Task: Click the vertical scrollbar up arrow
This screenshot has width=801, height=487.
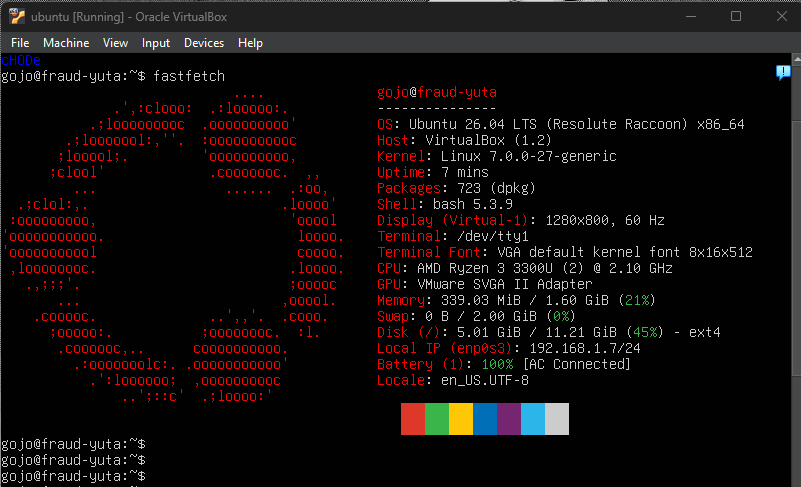Action: coord(796,59)
